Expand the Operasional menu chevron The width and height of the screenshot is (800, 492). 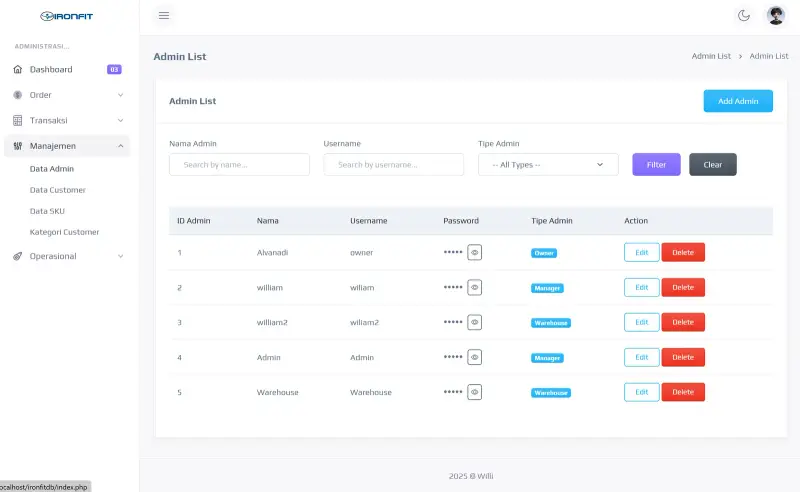(120, 256)
